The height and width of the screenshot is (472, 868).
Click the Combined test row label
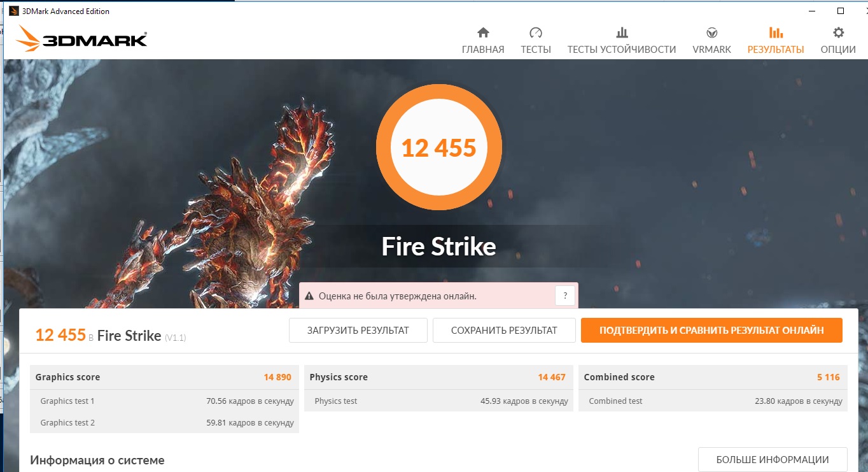(615, 401)
